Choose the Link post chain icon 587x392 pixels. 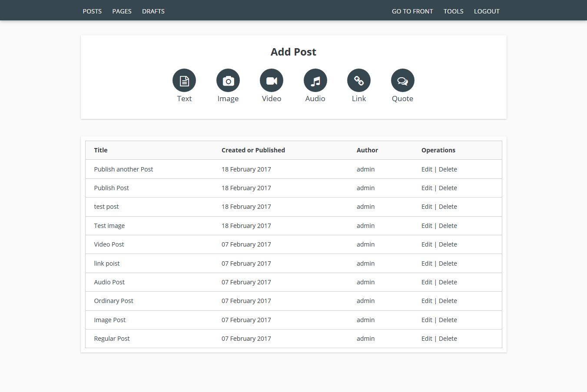[x=359, y=81]
